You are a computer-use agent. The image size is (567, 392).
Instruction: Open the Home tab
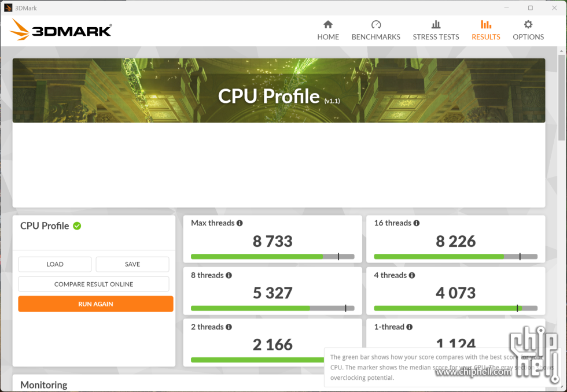click(328, 30)
